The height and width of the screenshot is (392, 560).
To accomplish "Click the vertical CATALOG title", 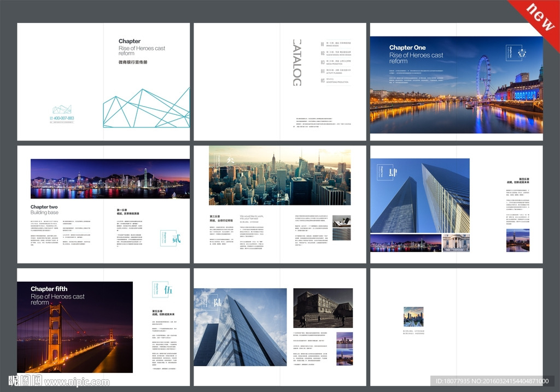I will [296, 62].
